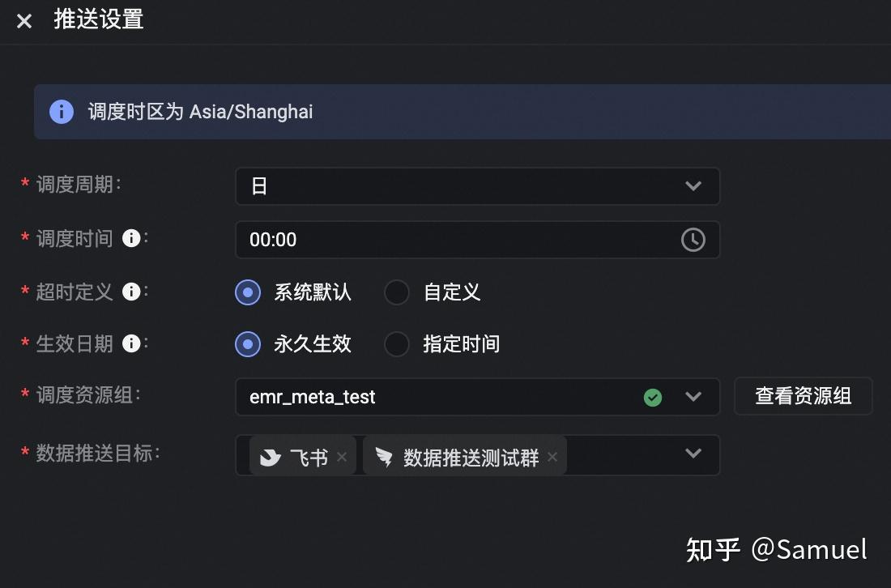Select 指定时间 effective date option
This screenshot has height=588, width=891.
click(x=397, y=344)
